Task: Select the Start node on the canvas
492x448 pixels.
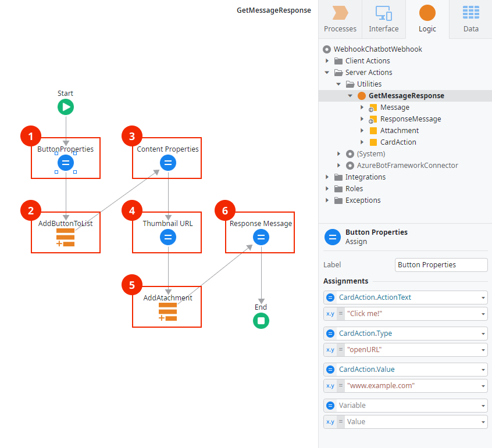Action: (65, 107)
